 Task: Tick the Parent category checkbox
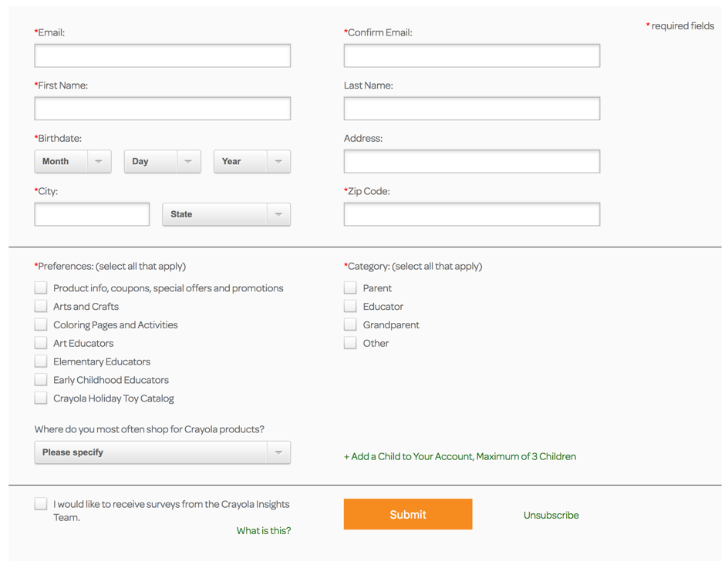pyautogui.click(x=350, y=287)
